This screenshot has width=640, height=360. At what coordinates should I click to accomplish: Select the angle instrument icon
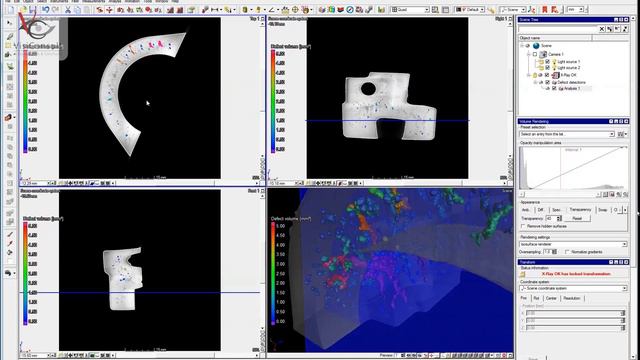tap(271, 9)
